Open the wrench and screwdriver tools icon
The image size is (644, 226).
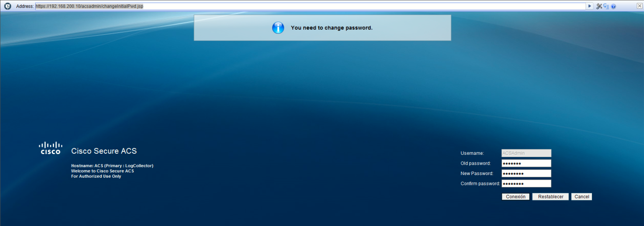click(x=599, y=6)
